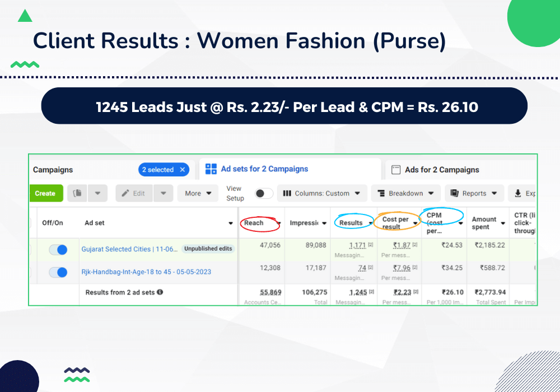560x392 pixels.
Task: Open the Columns: Custom dropdown
Action: [x=322, y=193]
